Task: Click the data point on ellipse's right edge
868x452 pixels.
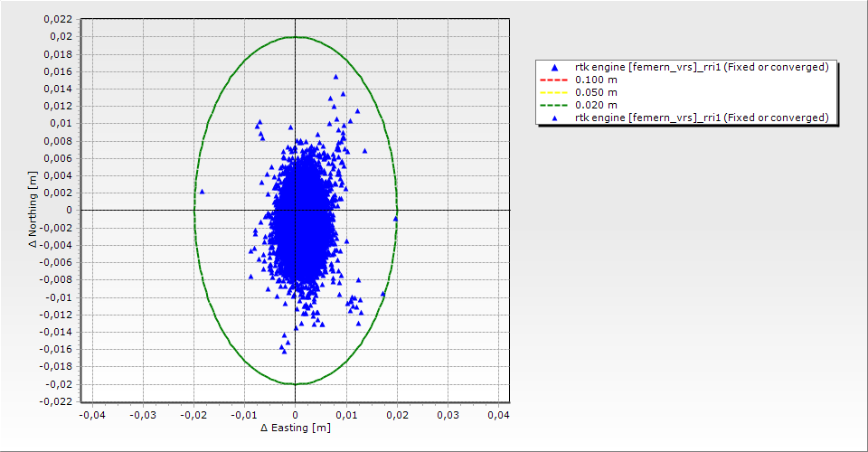Action: [x=395, y=218]
